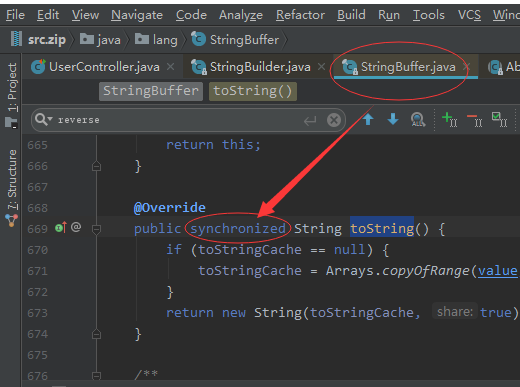Click the StringBuffer class breadcrumb
The image size is (520, 387).
(235, 40)
